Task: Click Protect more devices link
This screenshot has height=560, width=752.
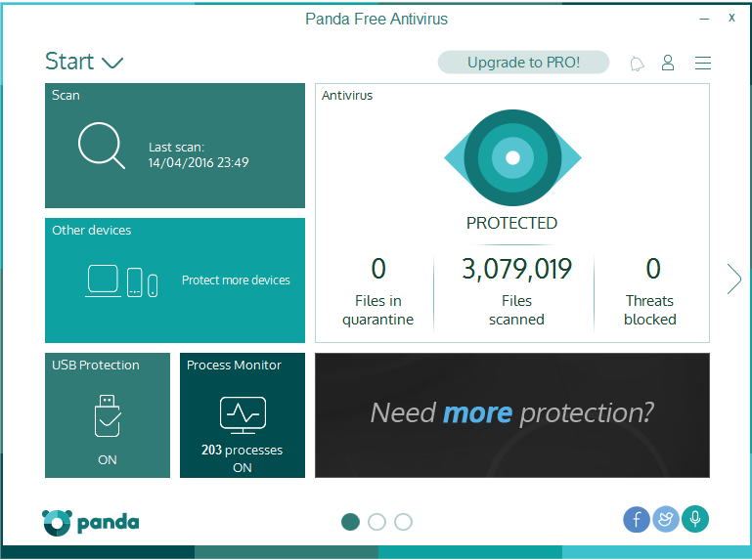Action: 236,280
